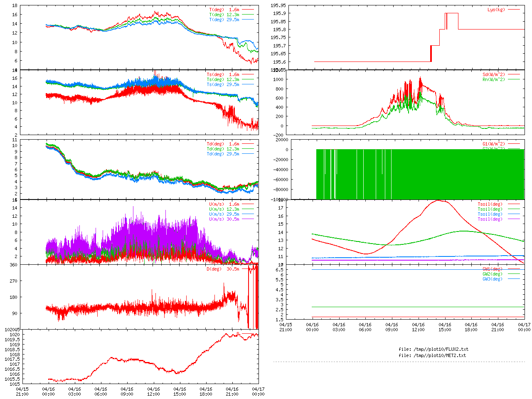Select the U(m/s) 1.6m legend label

click(224, 204)
